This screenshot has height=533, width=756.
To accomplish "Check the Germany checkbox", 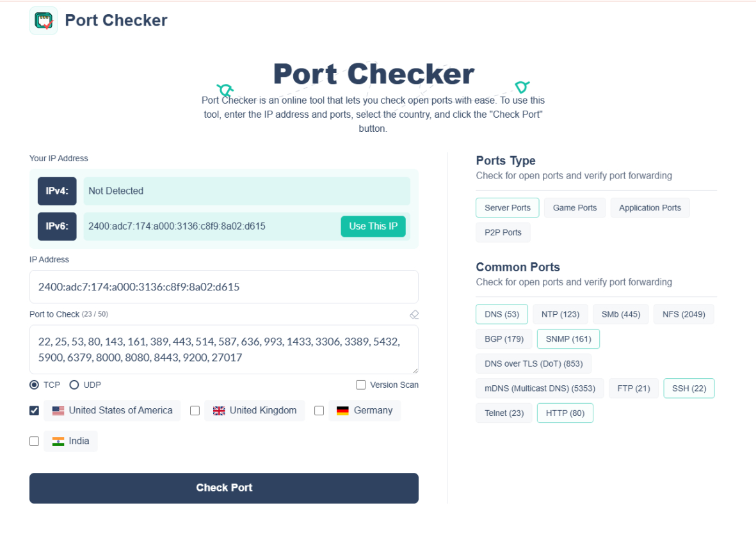I will click(x=319, y=411).
